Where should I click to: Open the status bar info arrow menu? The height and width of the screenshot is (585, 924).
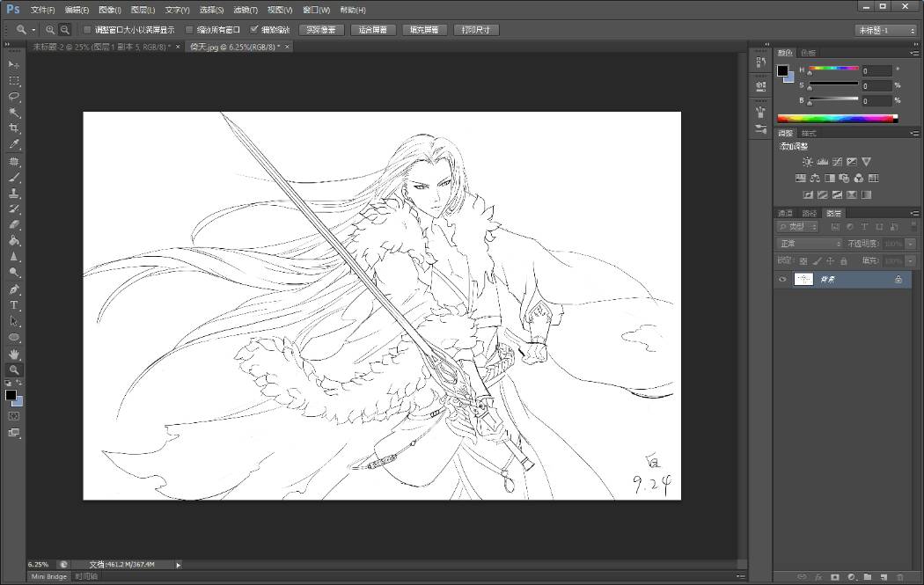click(178, 565)
